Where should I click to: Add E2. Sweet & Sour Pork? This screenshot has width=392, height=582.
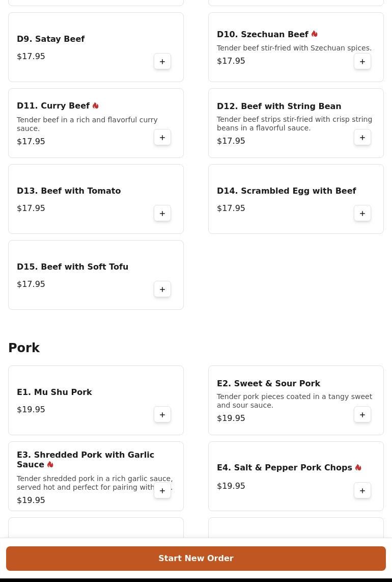tap(362, 415)
